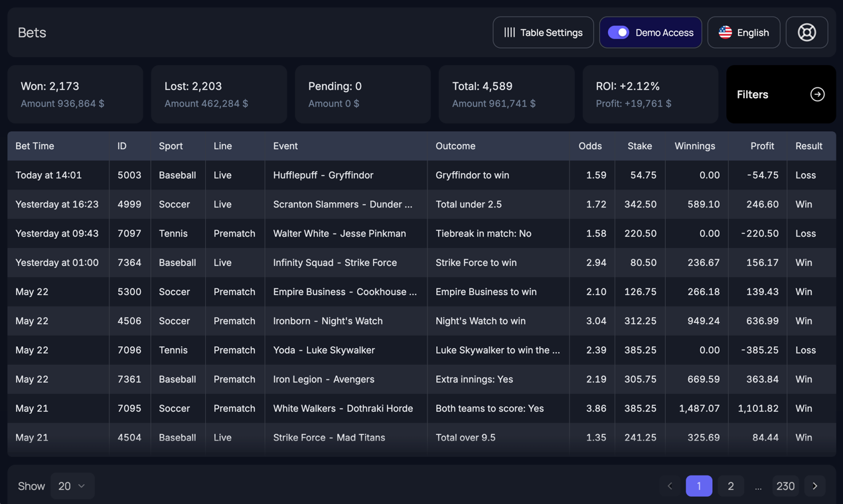Jump to page 230
This screenshot has height=504, width=843.
(785, 485)
